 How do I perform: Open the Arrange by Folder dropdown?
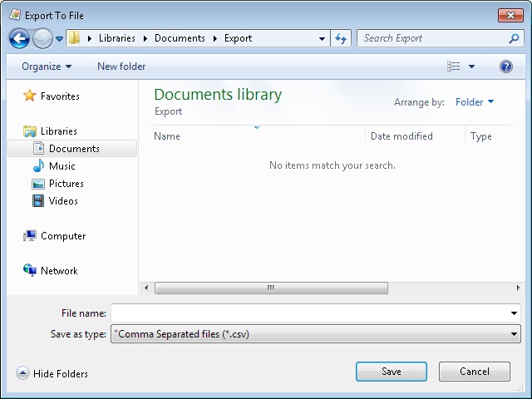point(475,102)
